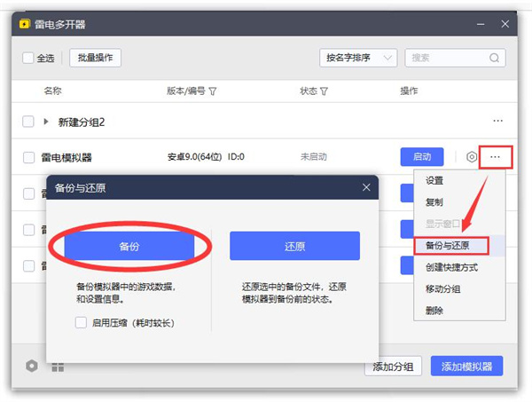Click the 操作 column header
This screenshot has height=402, width=532.
tap(409, 91)
